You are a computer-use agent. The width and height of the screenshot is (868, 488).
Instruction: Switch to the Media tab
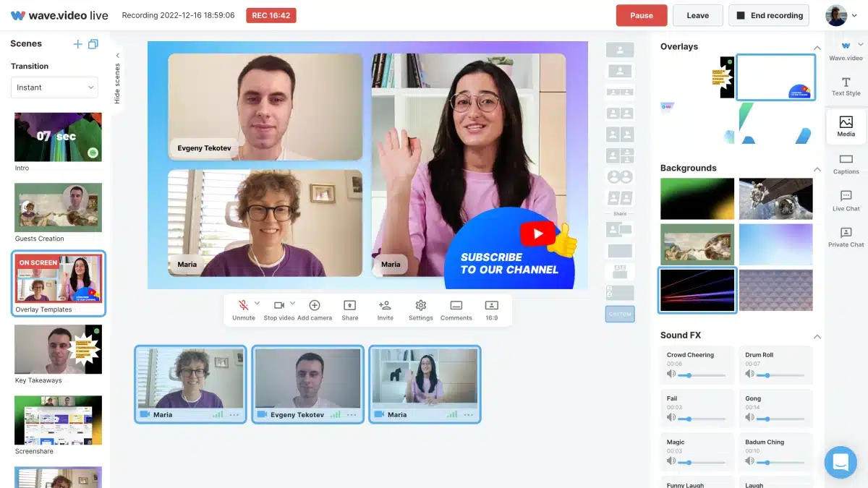click(x=846, y=126)
